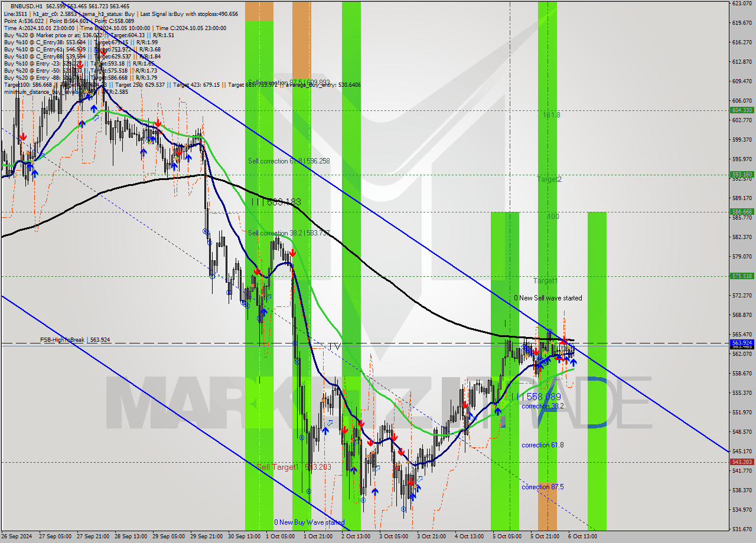The height and width of the screenshot is (543, 756).
Task: Click the BNBUSD,H1 symbol title
Action: [x=26, y=6]
